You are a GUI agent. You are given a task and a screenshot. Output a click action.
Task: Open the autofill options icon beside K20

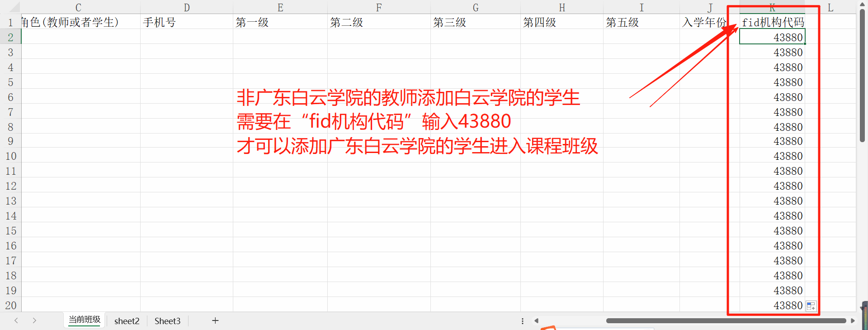click(x=811, y=306)
